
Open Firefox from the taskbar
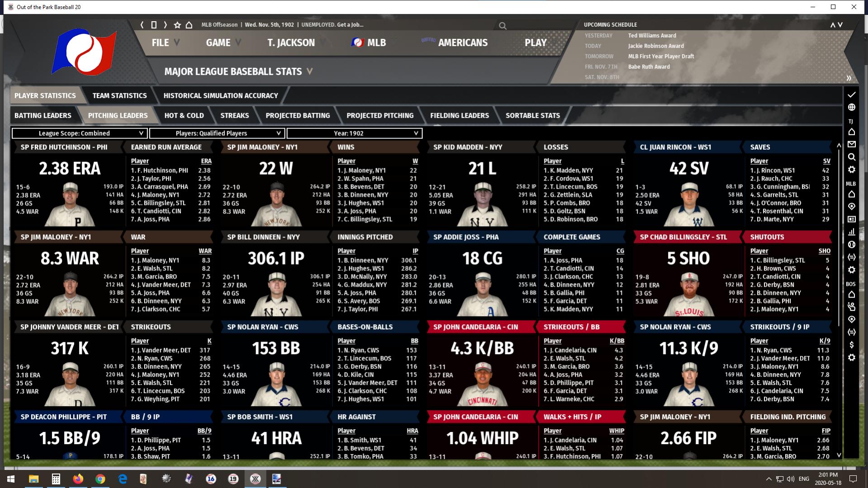[78, 479]
